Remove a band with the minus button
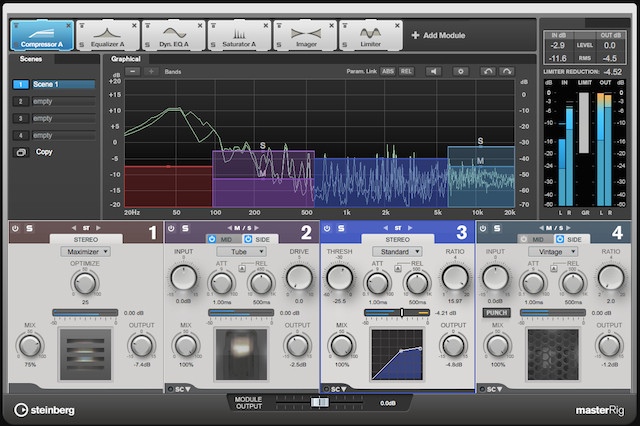Image resolution: width=640 pixels, height=426 pixels. tap(133, 72)
